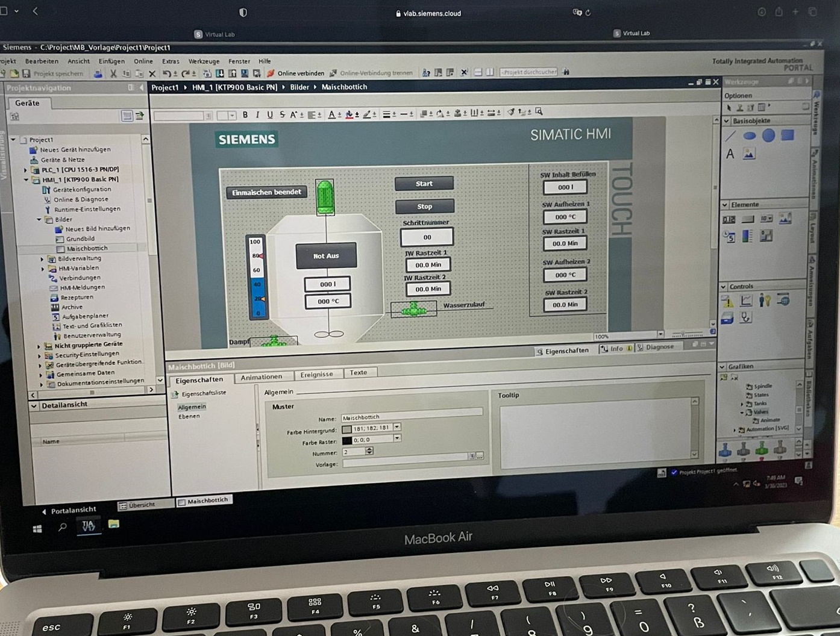This screenshot has height=636, width=840.
Task: Select Ebenen in Eigenschaftsliste
Action: [x=189, y=417]
